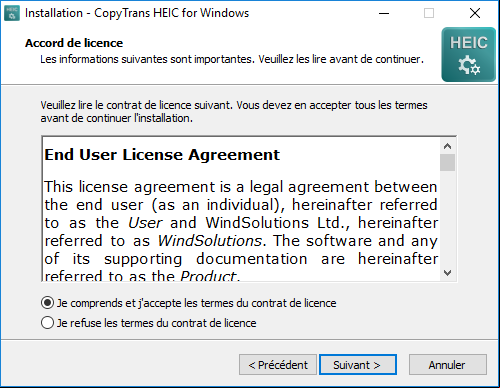Screen dimensions: 500x388
Task: Click the disabled maximize button
Action: (x=429, y=13)
